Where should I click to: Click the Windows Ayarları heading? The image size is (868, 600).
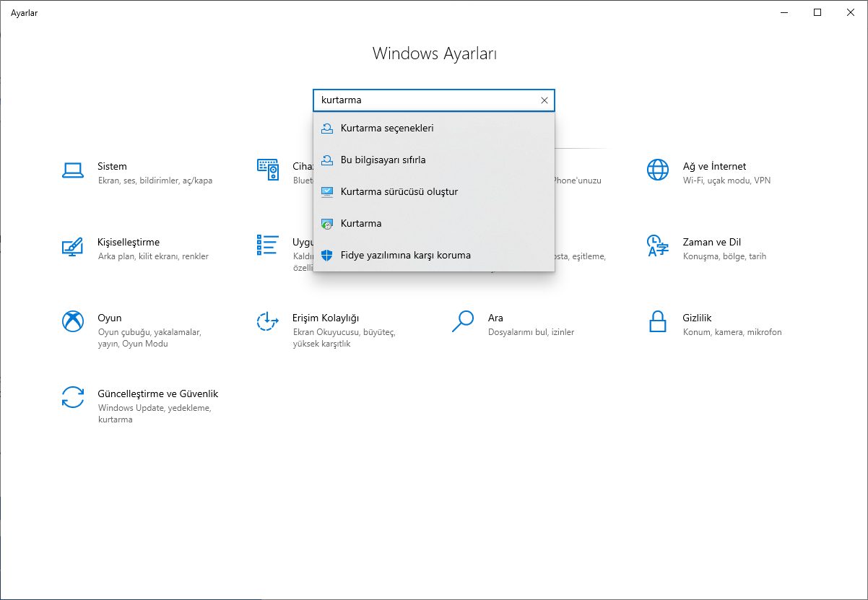point(434,53)
